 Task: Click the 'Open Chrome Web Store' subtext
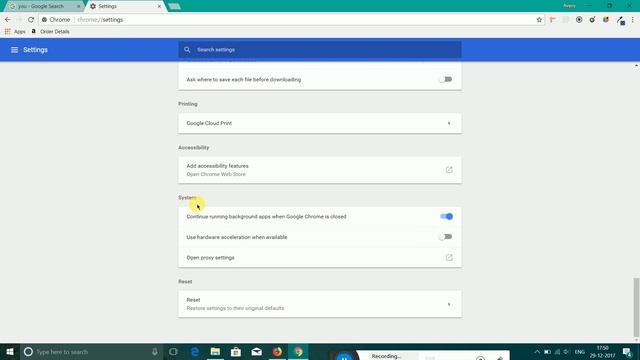click(x=216, y=174)
